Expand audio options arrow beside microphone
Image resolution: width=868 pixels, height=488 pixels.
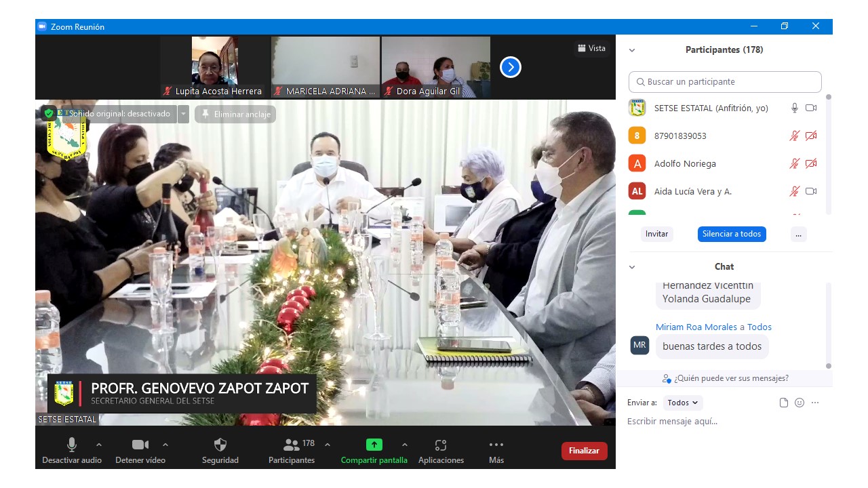[99, 445]
